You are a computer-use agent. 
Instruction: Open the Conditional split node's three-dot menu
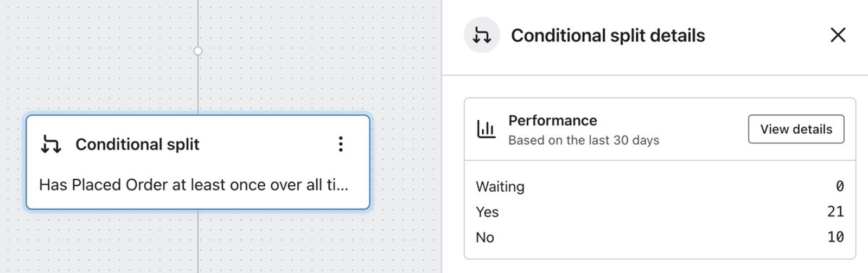pos(341,144)
